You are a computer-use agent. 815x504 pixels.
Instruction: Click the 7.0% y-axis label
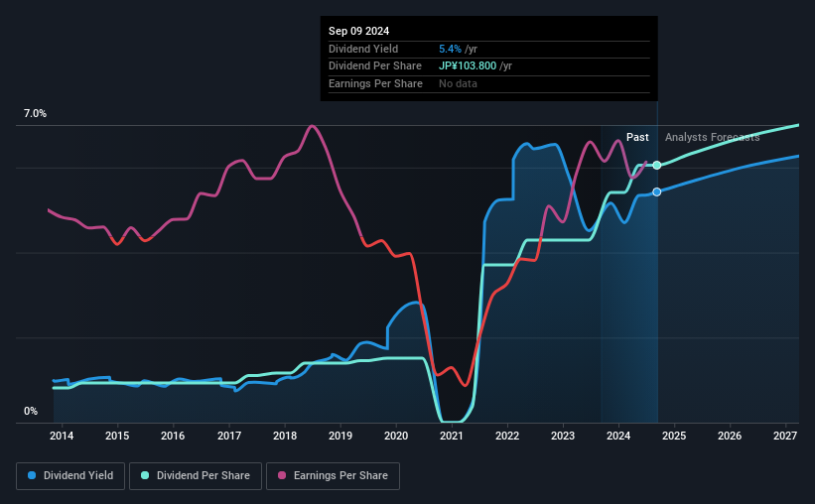click(35, 114)
